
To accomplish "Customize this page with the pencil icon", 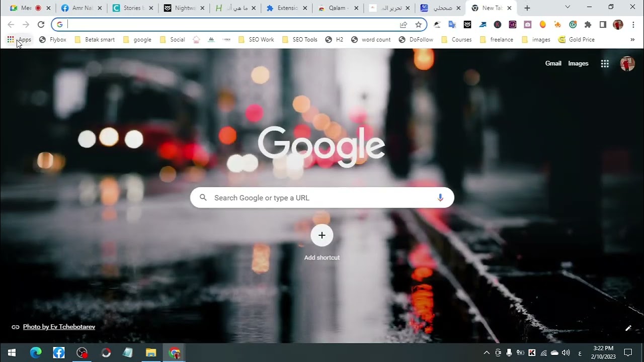I will [x=628, y=328].
